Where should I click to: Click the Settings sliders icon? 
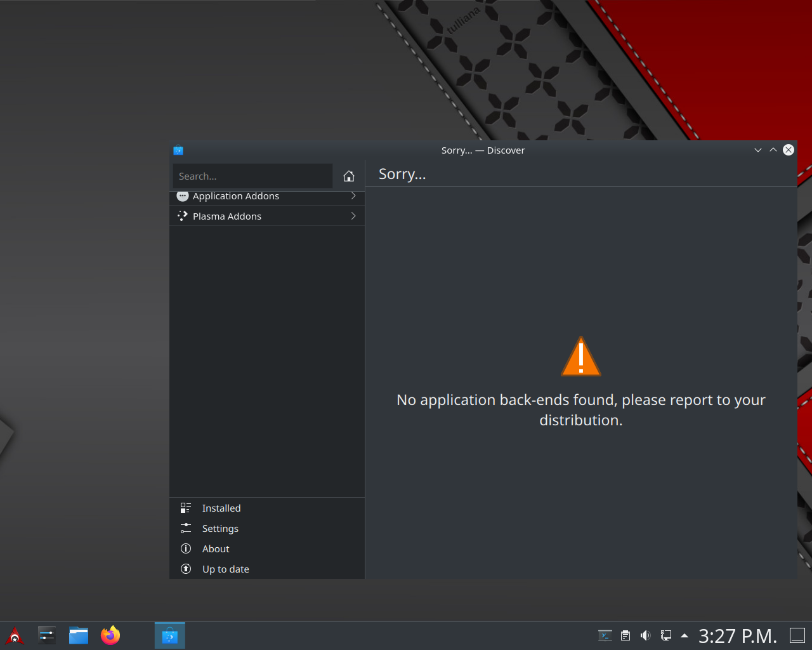click(x=186, y=528)
